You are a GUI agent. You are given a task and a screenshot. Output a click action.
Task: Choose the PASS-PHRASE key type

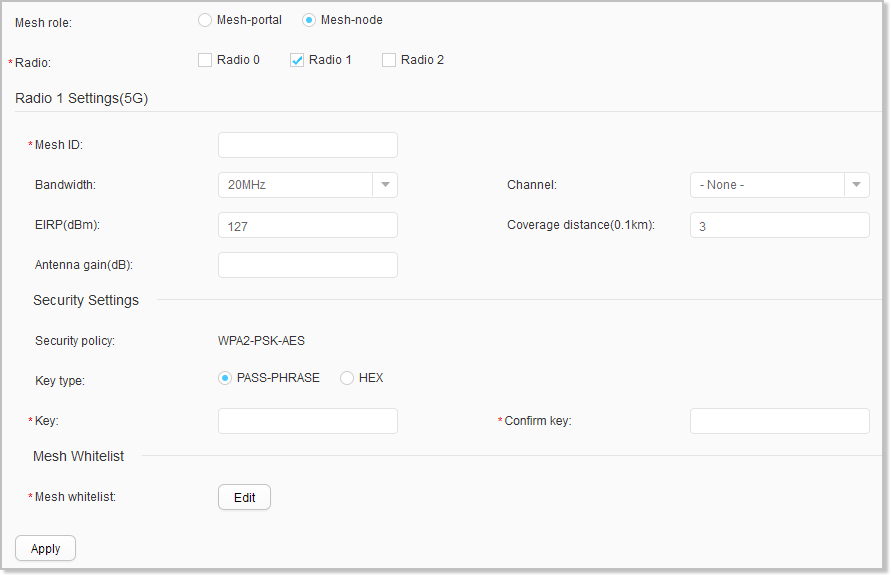(x=225, y=378)
